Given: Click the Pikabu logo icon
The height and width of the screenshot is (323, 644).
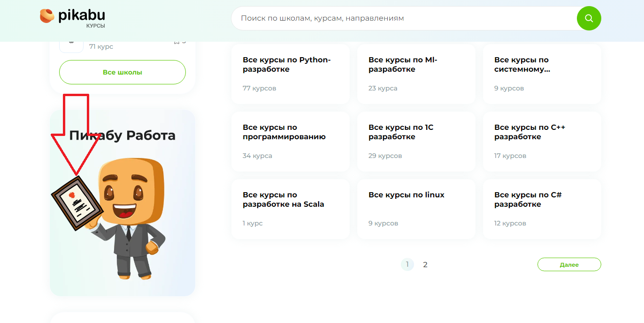Looking at the screenshot, I should click(x=47, y=16).
